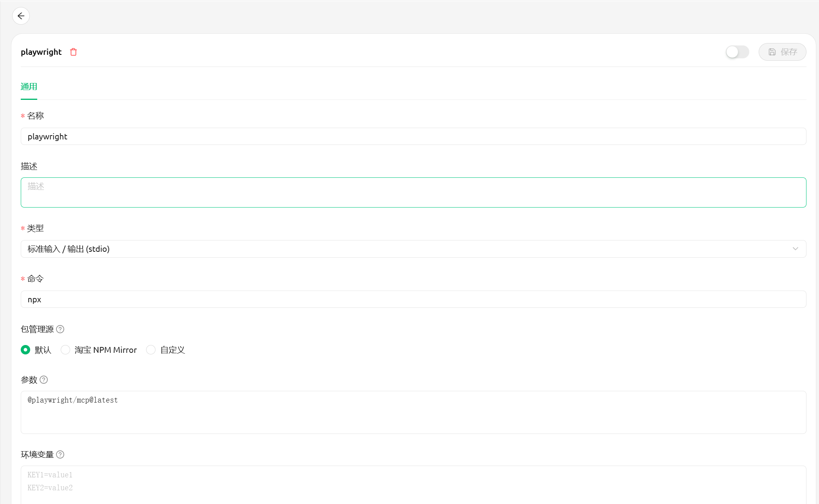This screenshot has width=819, height=504.
Task: Open help icon next to 参数
Action: 44,380
